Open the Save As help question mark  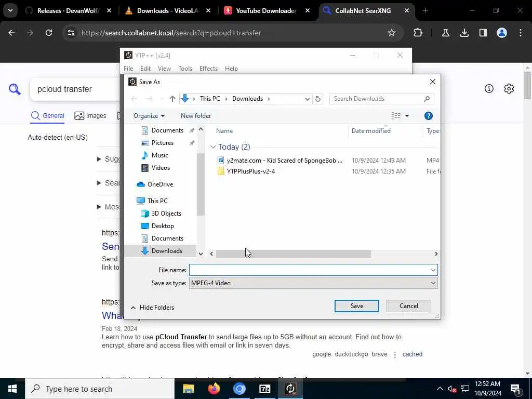click(428, 116)
